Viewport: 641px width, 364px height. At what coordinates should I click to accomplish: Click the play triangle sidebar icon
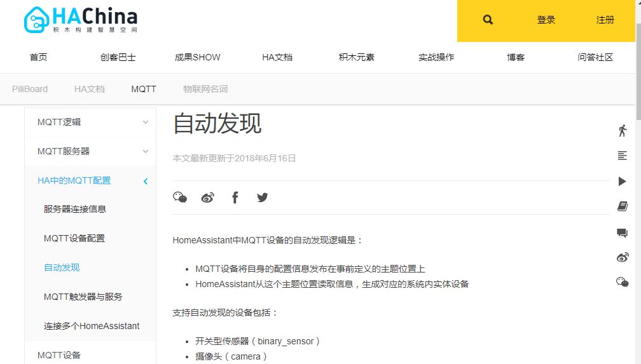(622, 182)
